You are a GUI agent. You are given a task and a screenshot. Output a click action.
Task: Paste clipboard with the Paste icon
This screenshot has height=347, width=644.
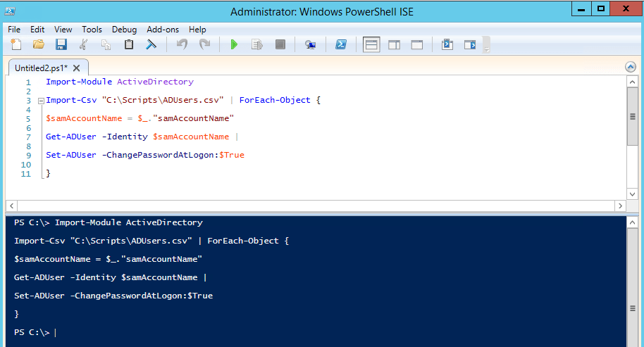click(x=128, y=44)
